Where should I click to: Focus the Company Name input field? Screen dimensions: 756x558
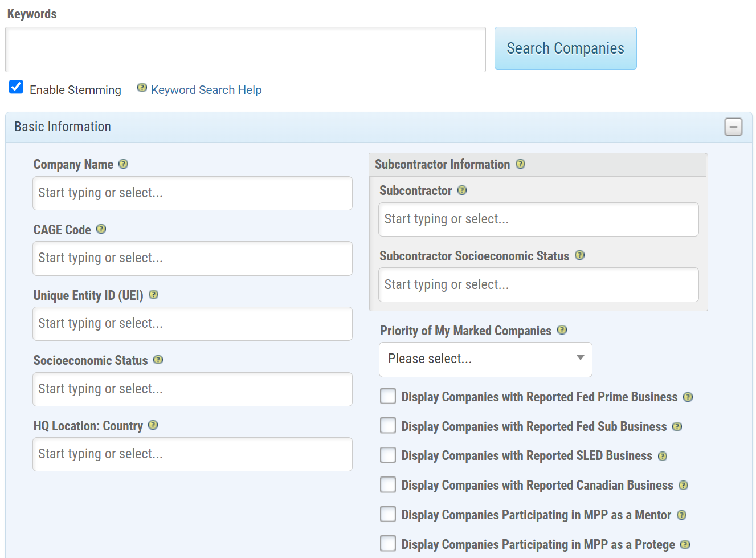(x=192, y=193)
